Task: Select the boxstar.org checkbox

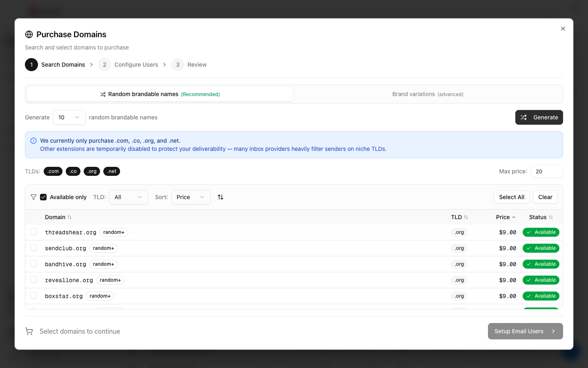Action: point(33,295)
